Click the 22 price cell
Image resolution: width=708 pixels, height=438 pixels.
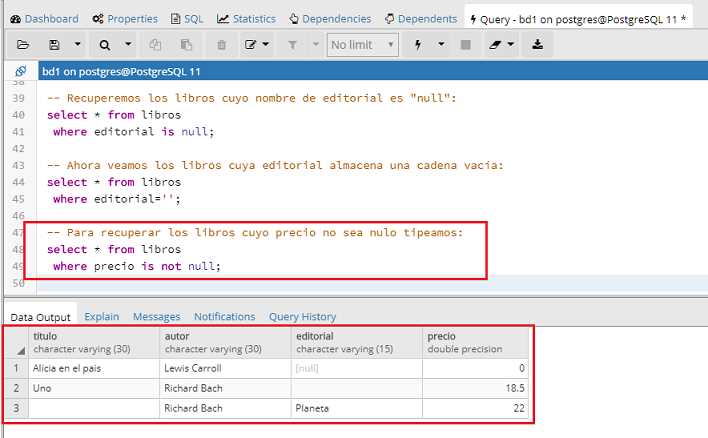(x=475, y=408)
